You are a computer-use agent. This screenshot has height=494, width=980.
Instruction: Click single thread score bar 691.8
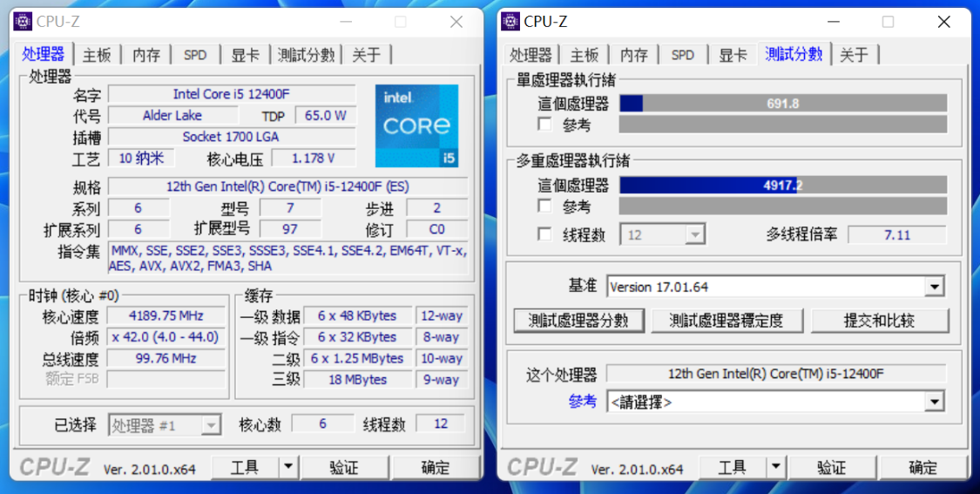[783, 103]
